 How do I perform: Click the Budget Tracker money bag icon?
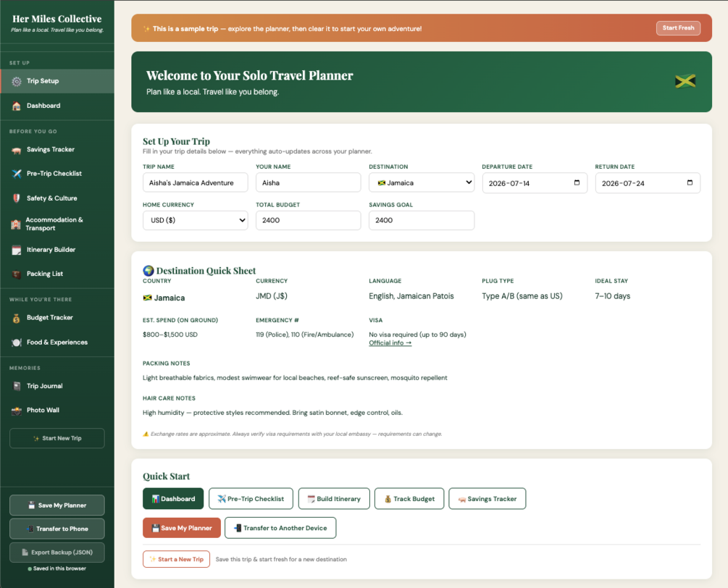pos(16,318)
